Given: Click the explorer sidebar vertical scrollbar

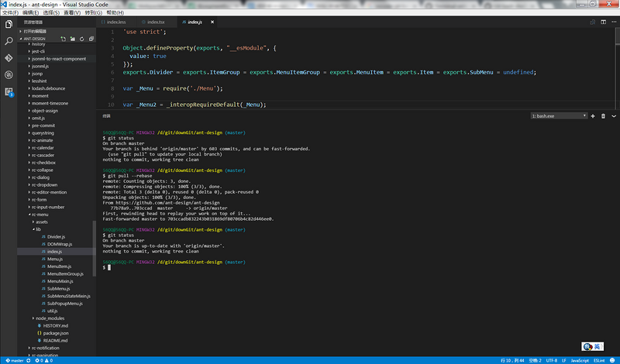Looking at the screenshot, I should pos(94,248).
